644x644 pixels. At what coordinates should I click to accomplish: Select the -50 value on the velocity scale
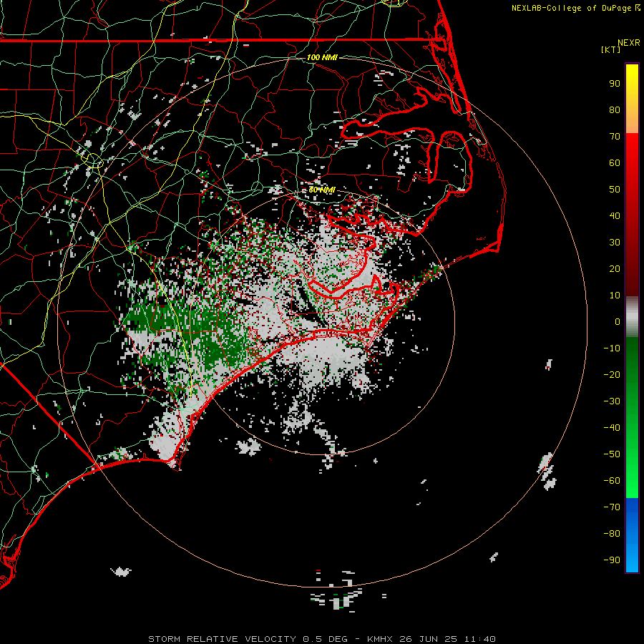[612, 454]
